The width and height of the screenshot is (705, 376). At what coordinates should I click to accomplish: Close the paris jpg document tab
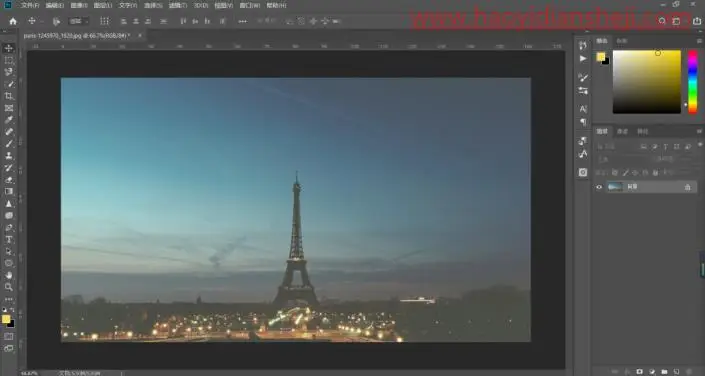click(140, 35)
